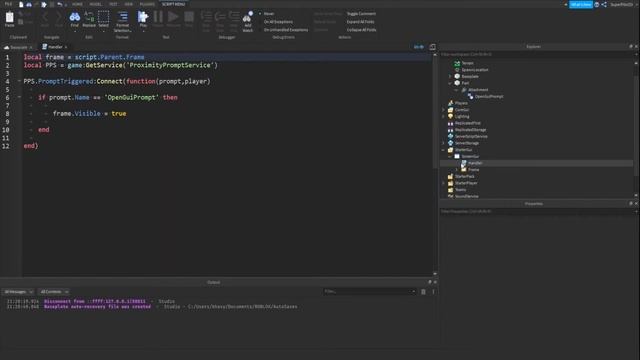Select the Attachment item in Explorer
The image size is (640, 360).
click(x=474, y=90)
